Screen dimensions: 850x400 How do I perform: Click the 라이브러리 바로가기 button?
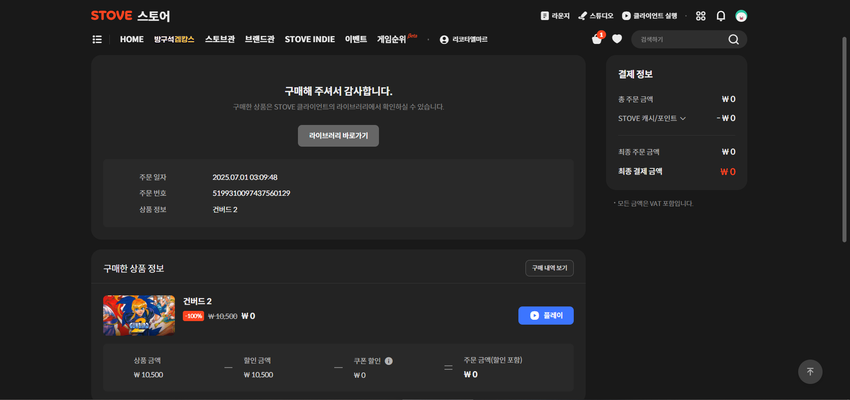338,136
